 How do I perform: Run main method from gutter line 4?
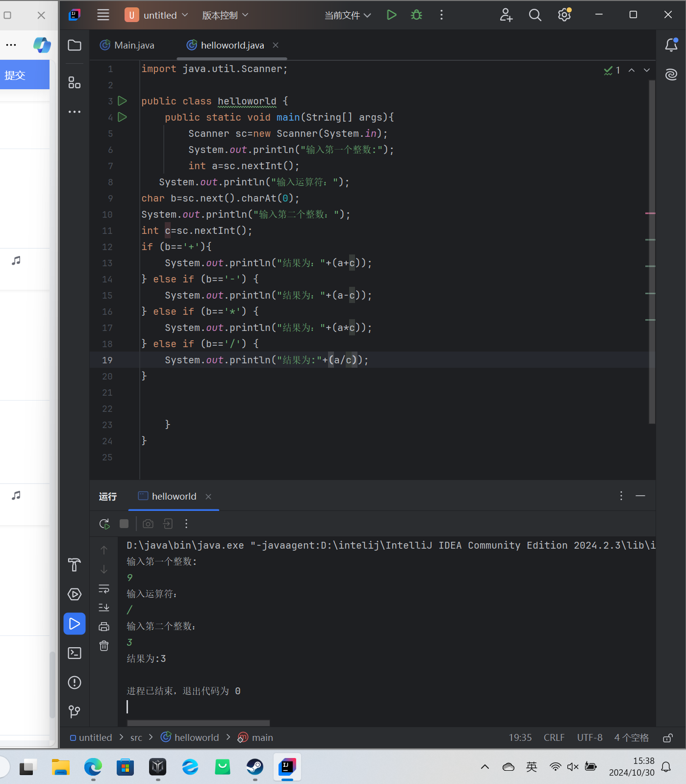123,117
